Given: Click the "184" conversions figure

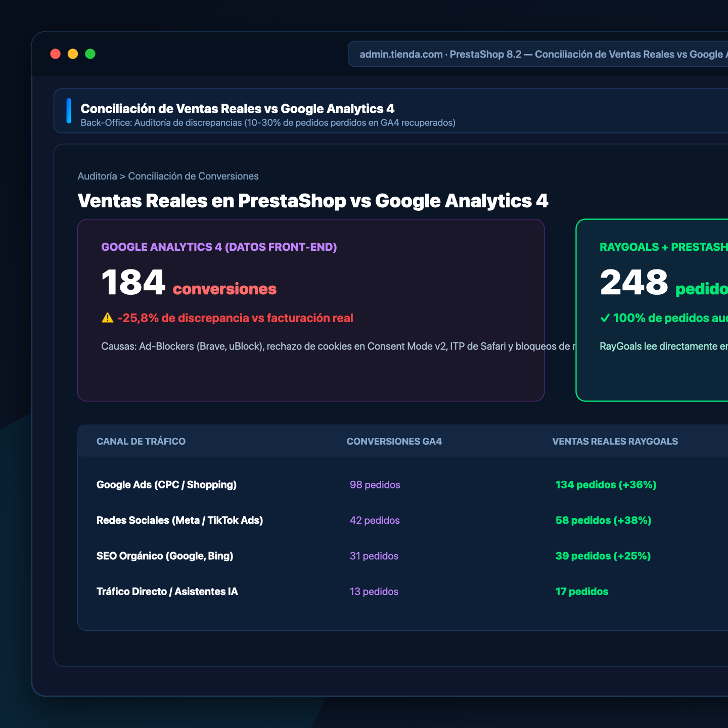Looking at the screenshot, I should (133, 282).
